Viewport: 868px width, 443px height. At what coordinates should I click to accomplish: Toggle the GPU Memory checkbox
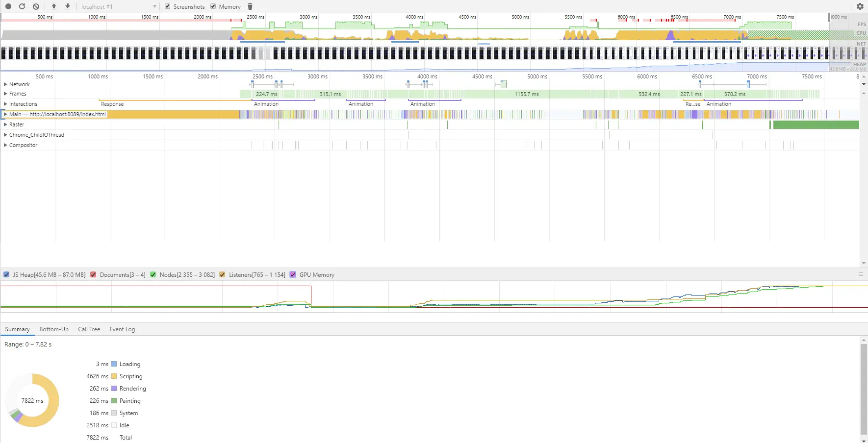click(293, 274)
